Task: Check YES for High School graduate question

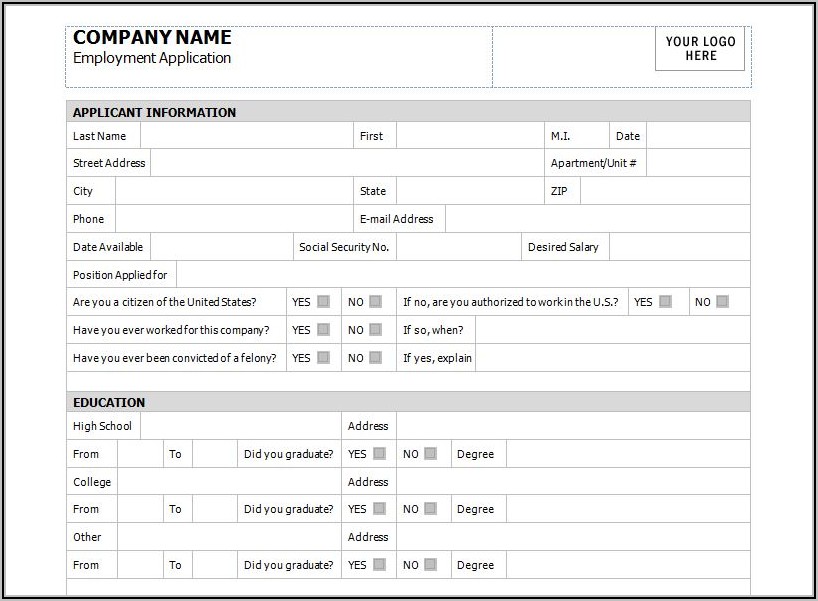Action: pos(379,453)
